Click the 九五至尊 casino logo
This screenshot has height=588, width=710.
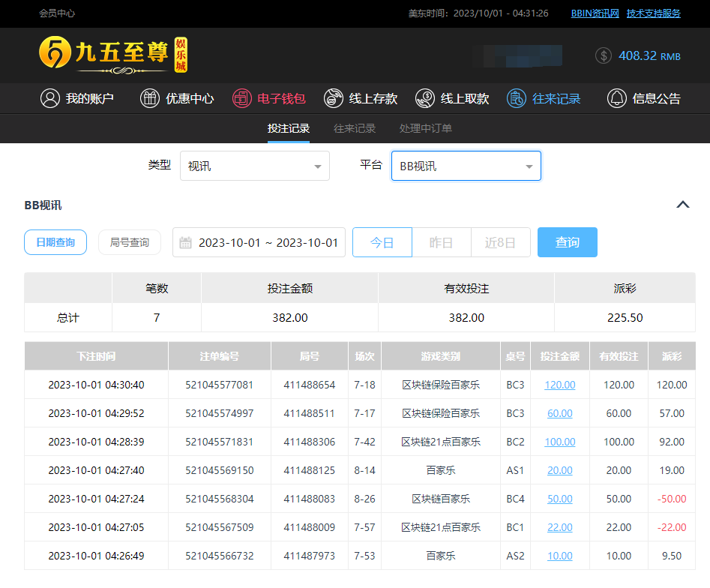(112, 55)
